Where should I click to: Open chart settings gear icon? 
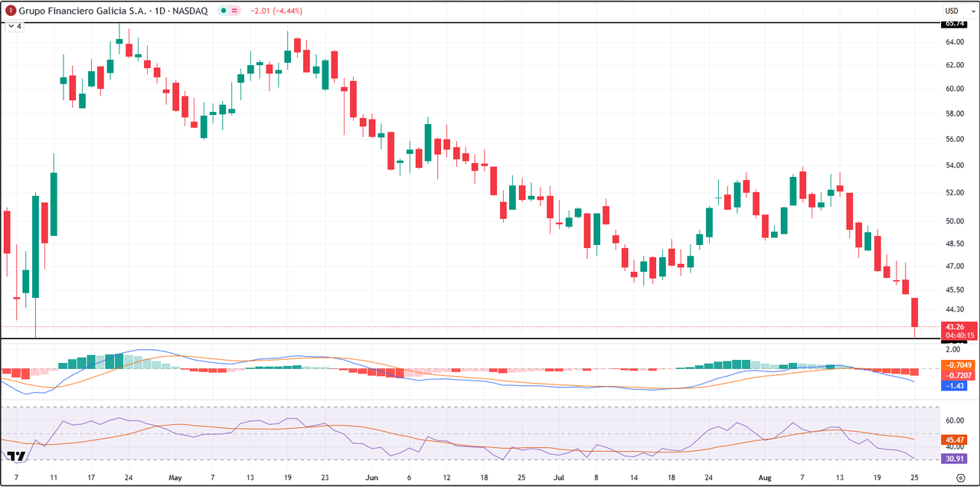pos(960,476)
